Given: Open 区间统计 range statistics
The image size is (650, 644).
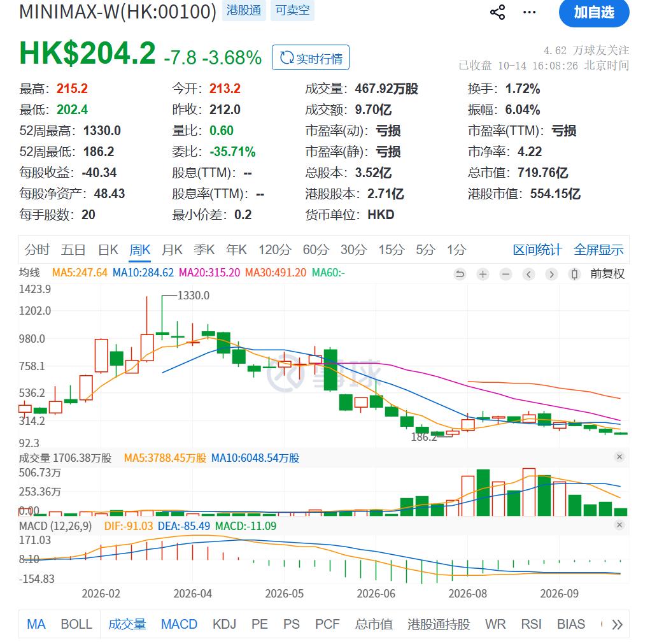Looking at the screenshot, I should pyautogui.click(x=537, y=250).
